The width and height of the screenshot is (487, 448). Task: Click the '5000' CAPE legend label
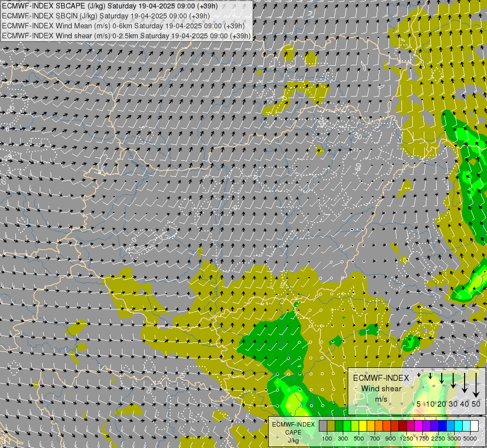tap(470, 439)
